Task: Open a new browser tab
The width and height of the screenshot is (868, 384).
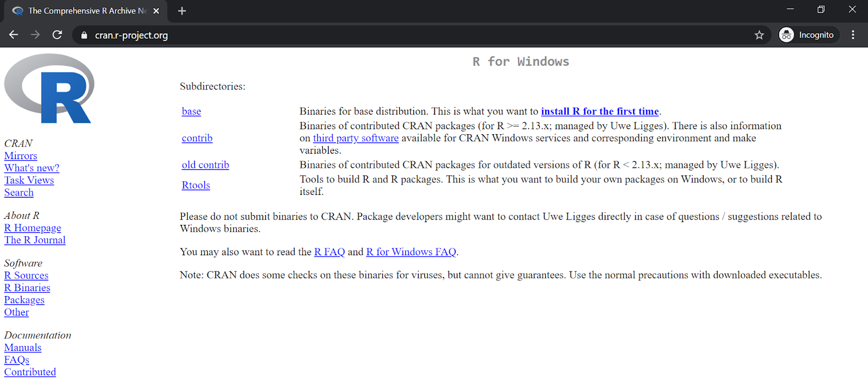Action: tap(182, 11)
